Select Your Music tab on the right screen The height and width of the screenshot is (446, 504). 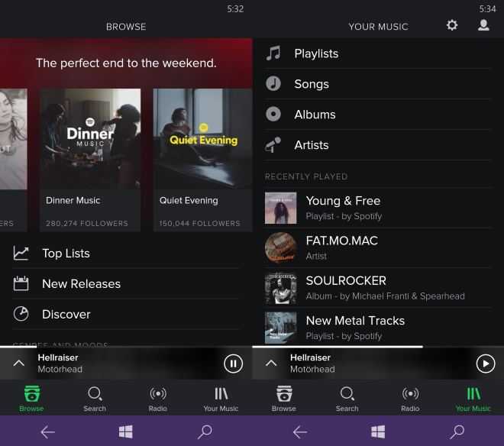point(473,399)
